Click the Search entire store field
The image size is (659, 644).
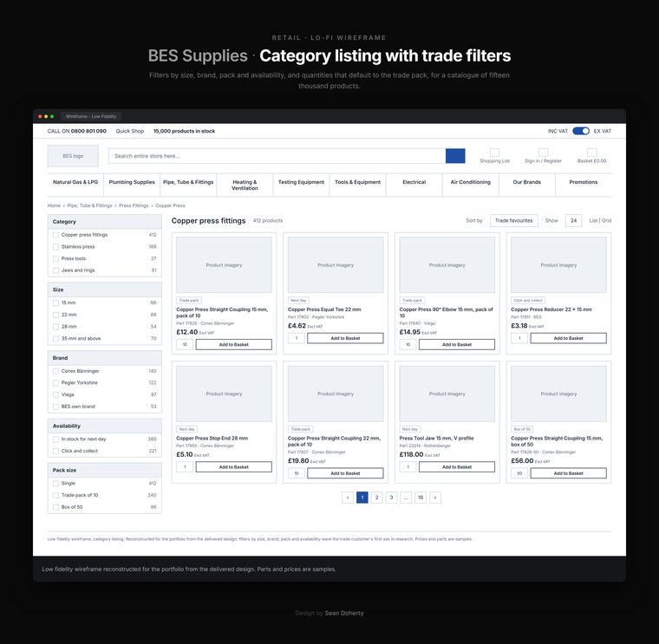point(277,156)
